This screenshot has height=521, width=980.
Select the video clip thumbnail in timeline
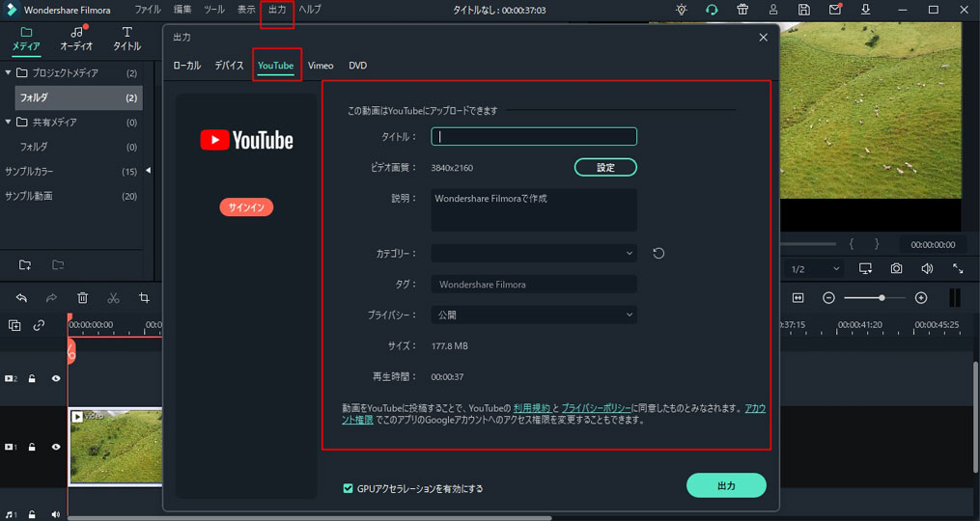116,447
